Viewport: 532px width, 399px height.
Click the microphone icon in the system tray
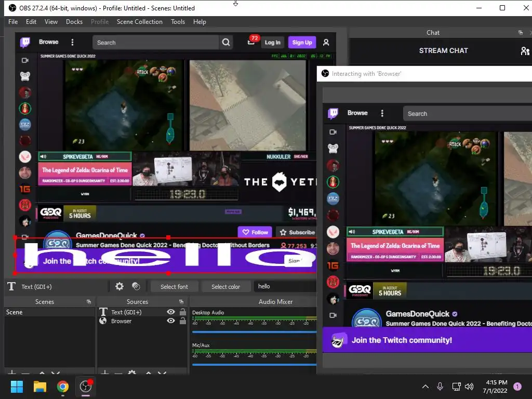coord(440,386)
